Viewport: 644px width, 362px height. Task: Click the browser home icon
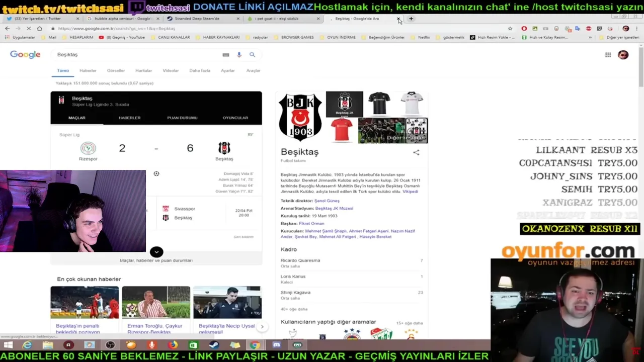click(39, 29)
